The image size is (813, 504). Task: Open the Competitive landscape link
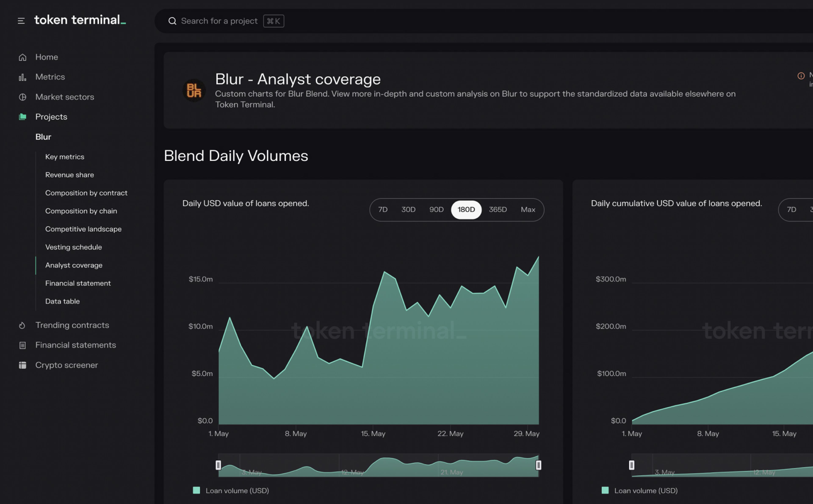(x=83, y=229)
